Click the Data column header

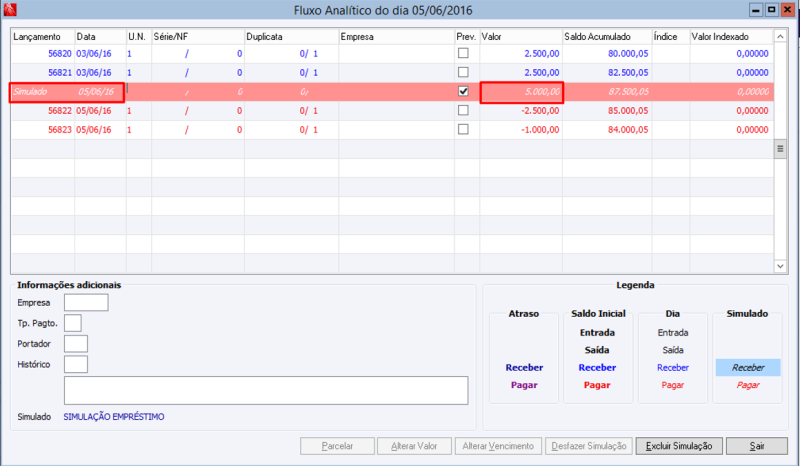click(x=101, y=37)
